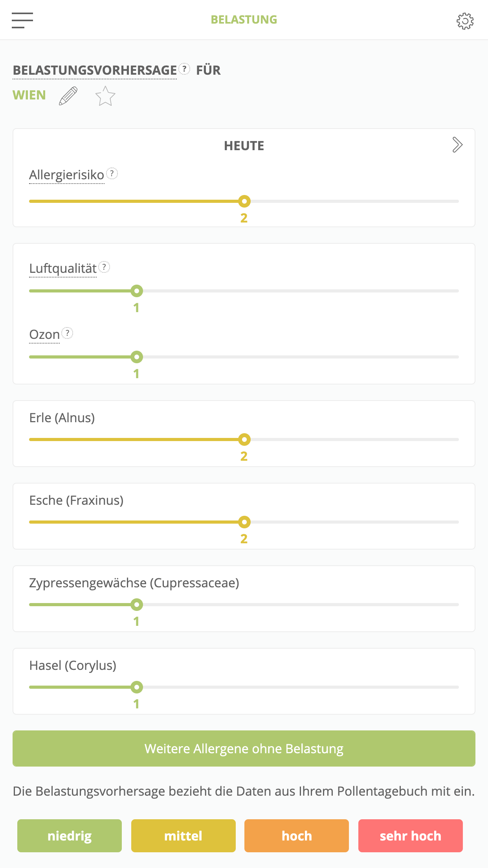
Task: Open the Ozon info question mark
Action: coord(68,333)
